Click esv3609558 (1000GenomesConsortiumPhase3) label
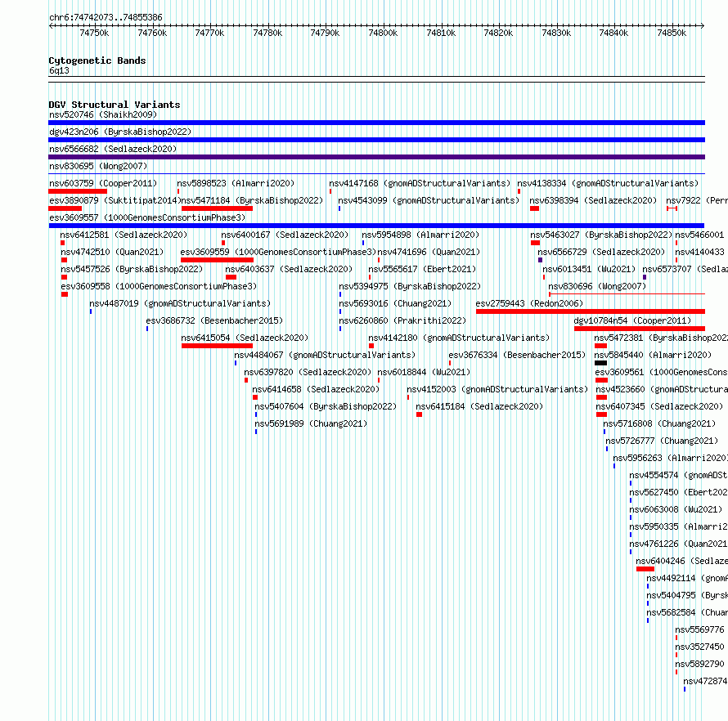Screen dimensions: 728x721 click(159, 286)
